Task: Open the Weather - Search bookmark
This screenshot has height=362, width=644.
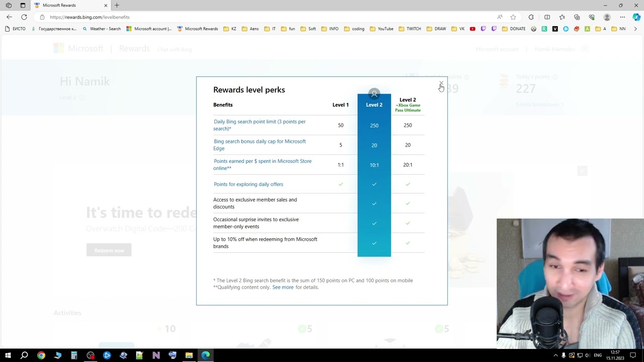Action: (x=102, y=29)
